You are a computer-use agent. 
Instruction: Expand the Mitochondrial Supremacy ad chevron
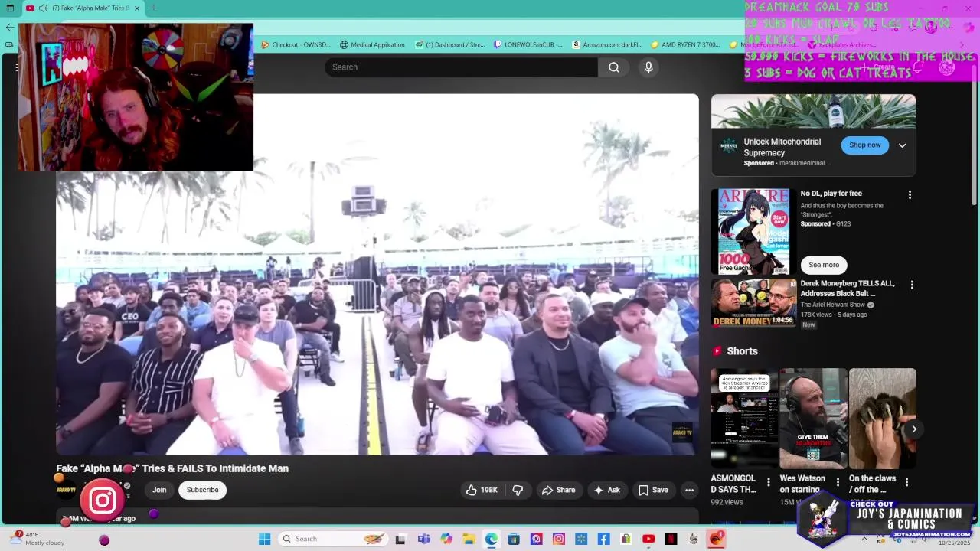902,145
